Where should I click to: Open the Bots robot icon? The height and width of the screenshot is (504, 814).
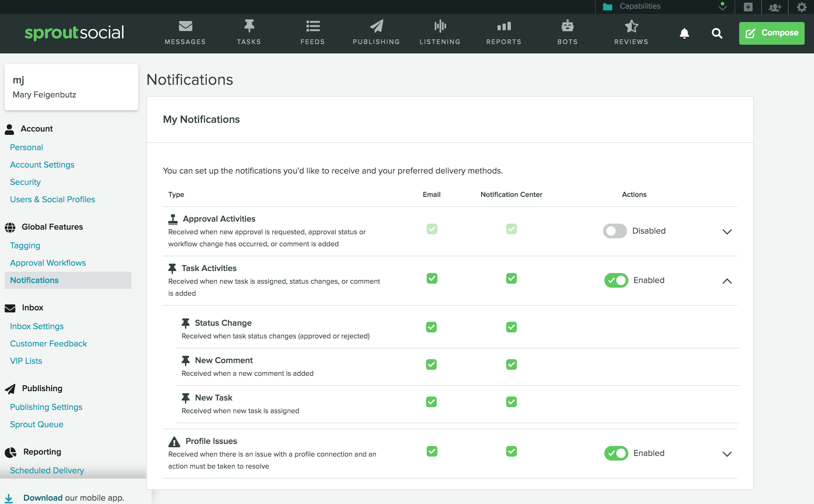pyautogui.click(x=567, y=26)
